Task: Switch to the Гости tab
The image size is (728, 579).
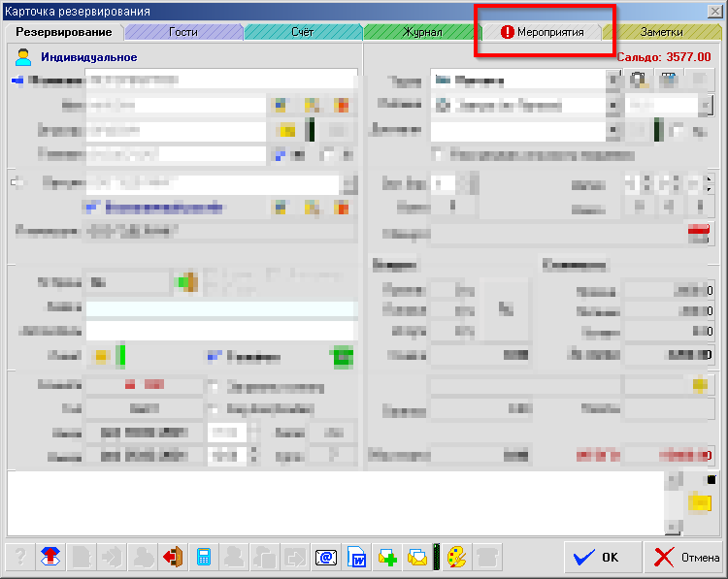Action: coord(182,32)
